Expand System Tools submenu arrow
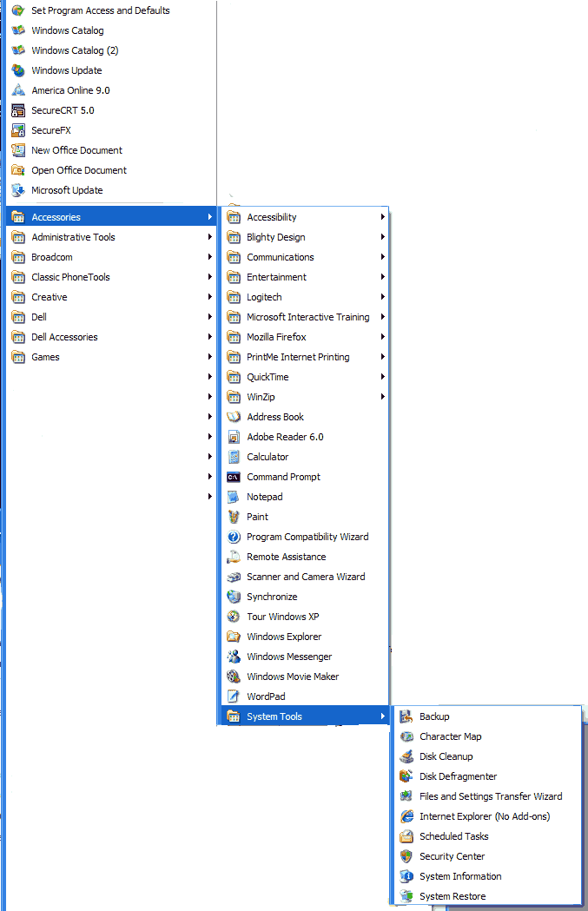 point(383,716)
